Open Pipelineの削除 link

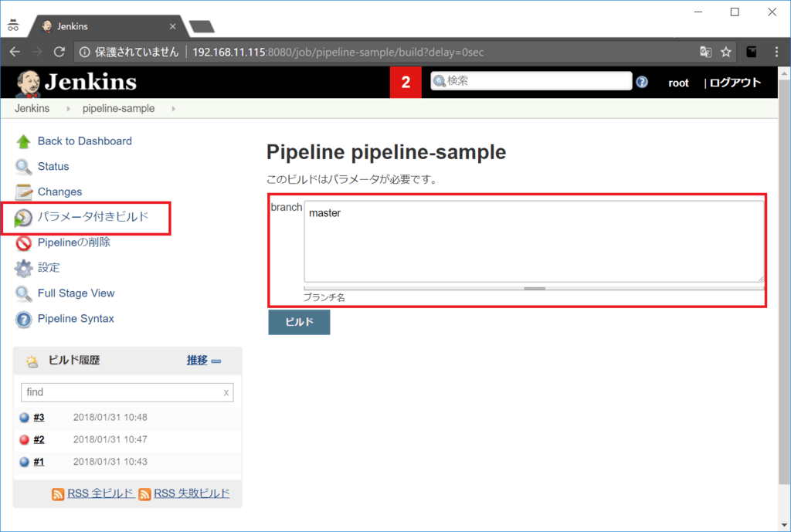tap(73, 242)
